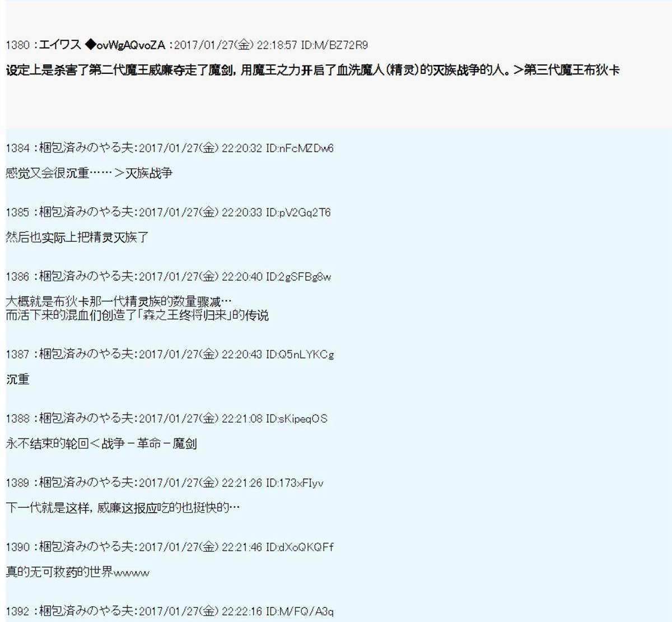This screenshot has width=672, height=622.
Task: Select the bold text about 第三代魔王布狄卡
Action: [312, 71]
